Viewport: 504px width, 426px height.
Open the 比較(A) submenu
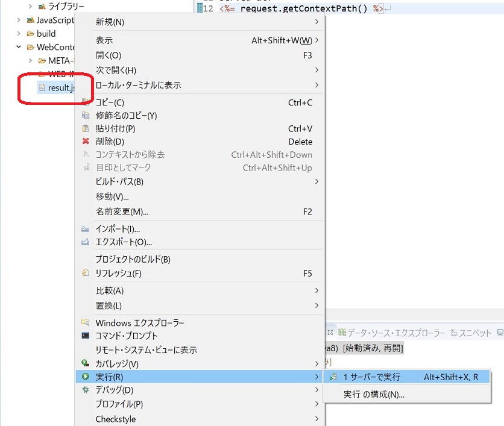pyautogui.click(x=200, y=290)
